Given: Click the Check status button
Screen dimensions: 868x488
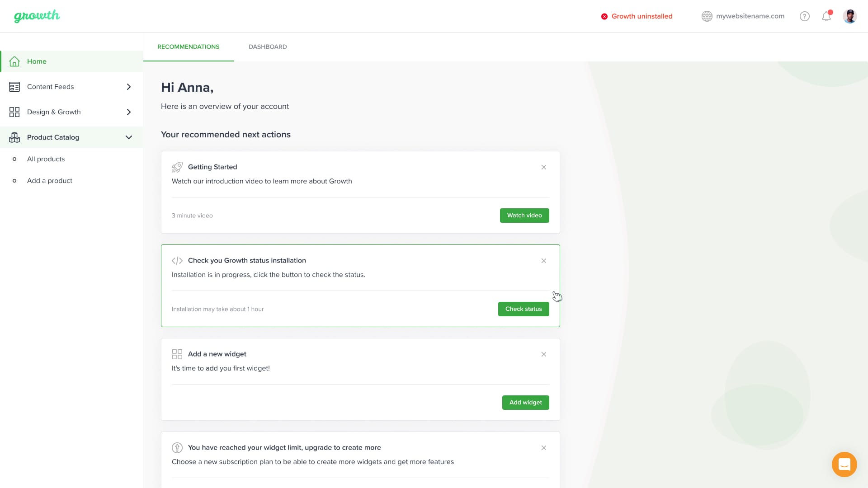Looking at the screenshot, I should pos(524,309).
